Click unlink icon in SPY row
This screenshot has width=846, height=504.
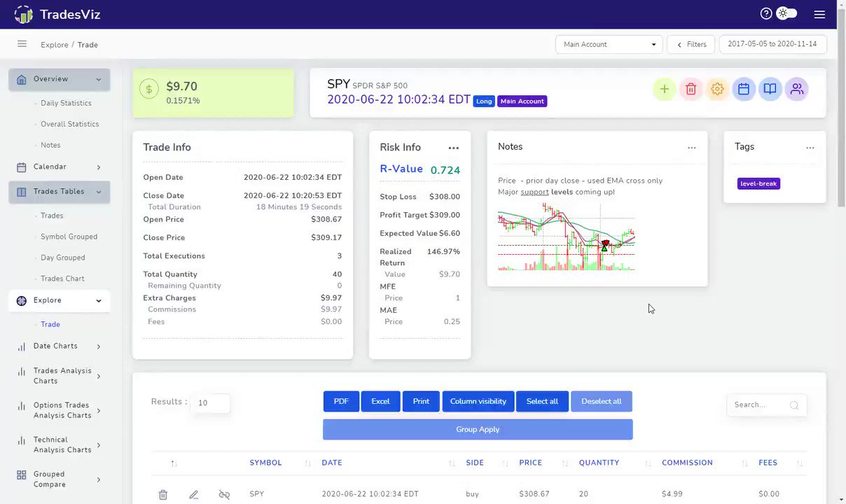pos(224,495)
